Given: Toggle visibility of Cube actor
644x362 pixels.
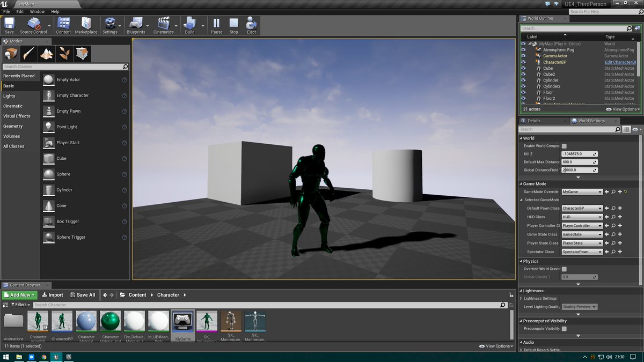Looking at the screenshot, I should coord(523,68).
